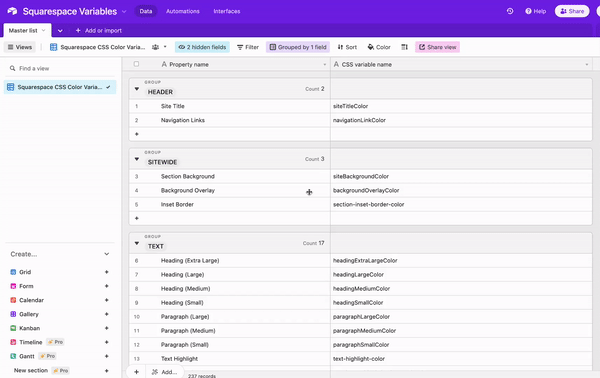The width and height of the screenshot is (600, 378).
Task: Open CSS variable name column dropdown arrow
Action: [587, 65]
